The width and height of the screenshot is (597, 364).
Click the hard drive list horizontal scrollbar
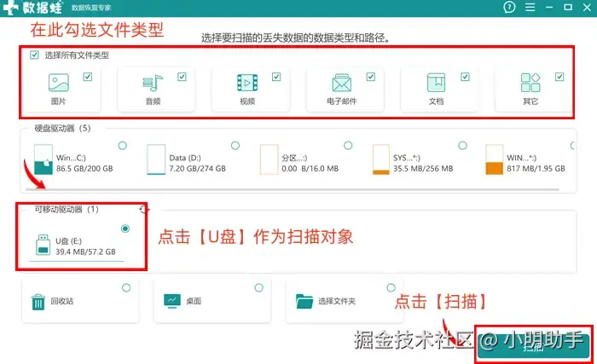[292, 189]
